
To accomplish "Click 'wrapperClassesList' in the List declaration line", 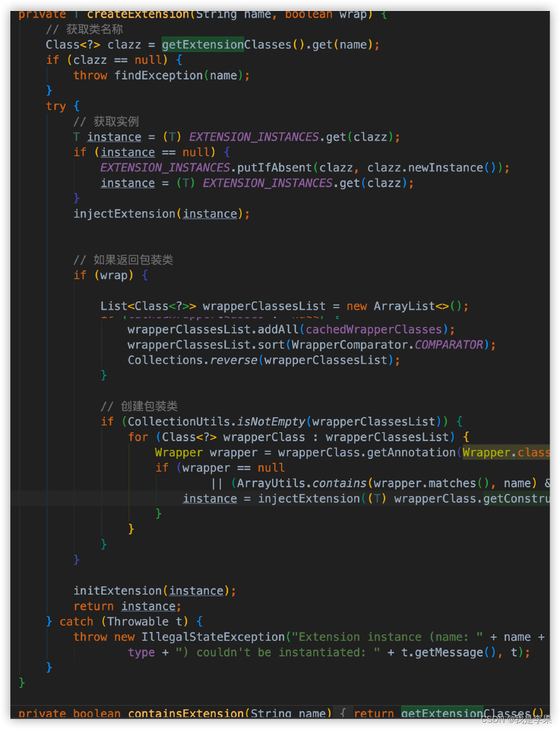I will pyautogui.click(x=264, y=306).
